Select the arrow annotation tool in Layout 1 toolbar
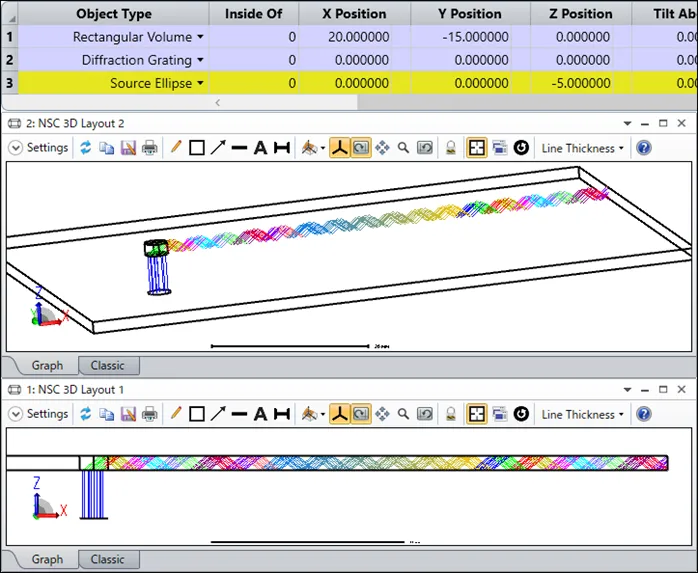This screenshot has width=698, height=573. pyautogui.click(x=218, y=414)
